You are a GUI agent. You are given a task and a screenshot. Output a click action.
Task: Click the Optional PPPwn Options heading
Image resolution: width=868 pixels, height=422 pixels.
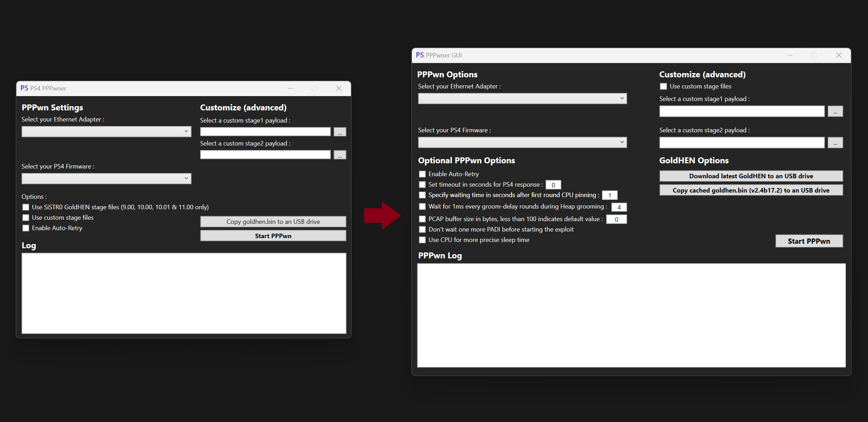[x=467, y=161]
